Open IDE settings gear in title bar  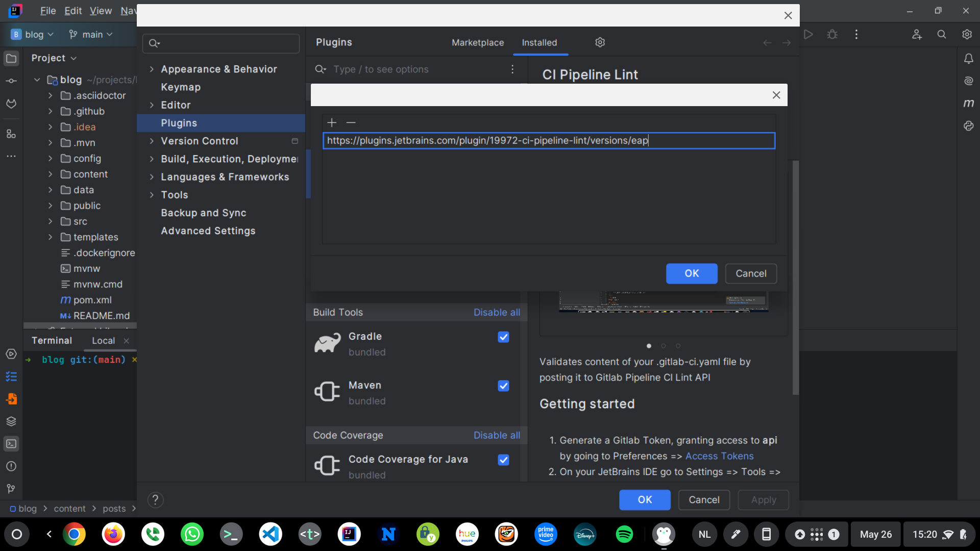pos(967,34)
